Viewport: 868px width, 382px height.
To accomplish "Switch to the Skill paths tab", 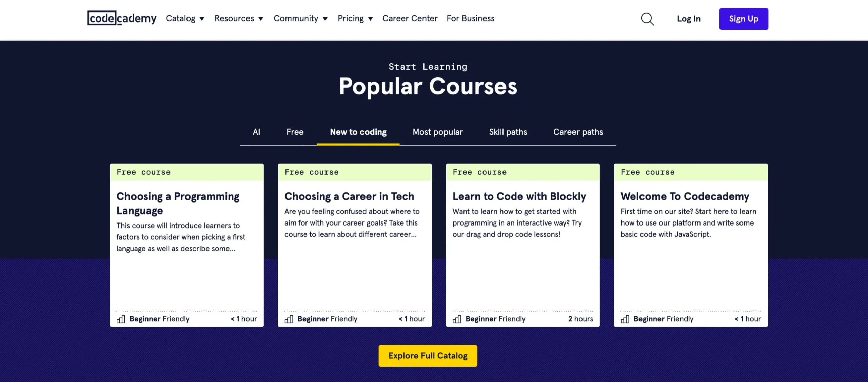I will (x=508, y=132).
